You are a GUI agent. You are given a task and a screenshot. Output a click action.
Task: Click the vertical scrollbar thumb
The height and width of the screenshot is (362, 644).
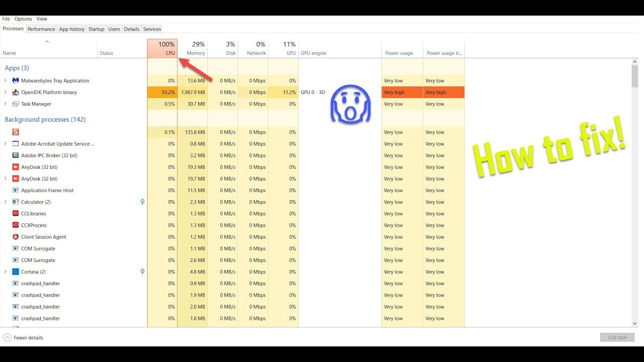click(x=635, y=76)
